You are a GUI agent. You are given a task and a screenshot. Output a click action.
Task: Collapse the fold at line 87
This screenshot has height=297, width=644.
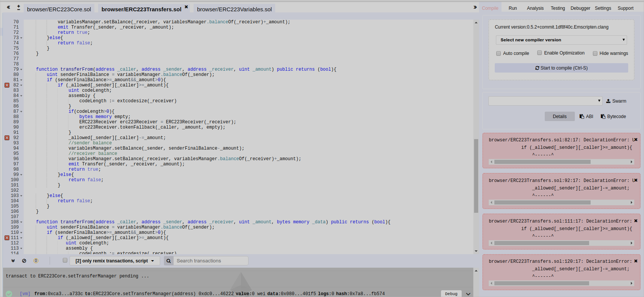pos(21,111)
